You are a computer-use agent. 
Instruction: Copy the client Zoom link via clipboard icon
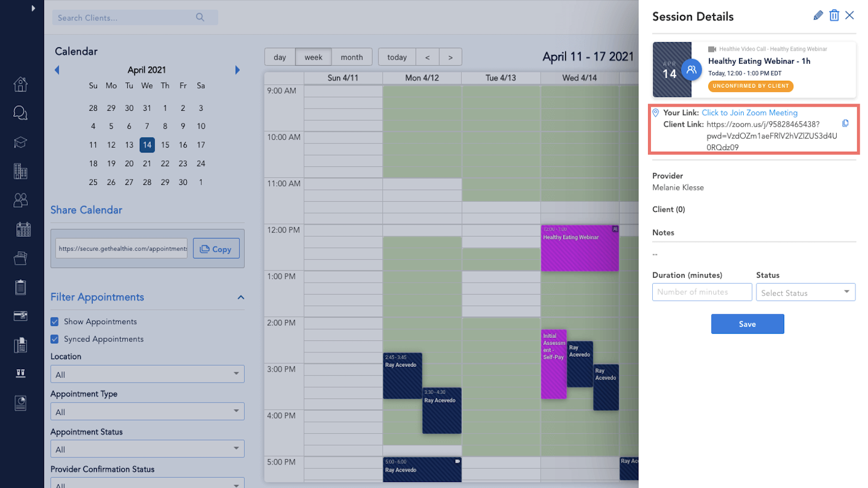tap(845, 124)
